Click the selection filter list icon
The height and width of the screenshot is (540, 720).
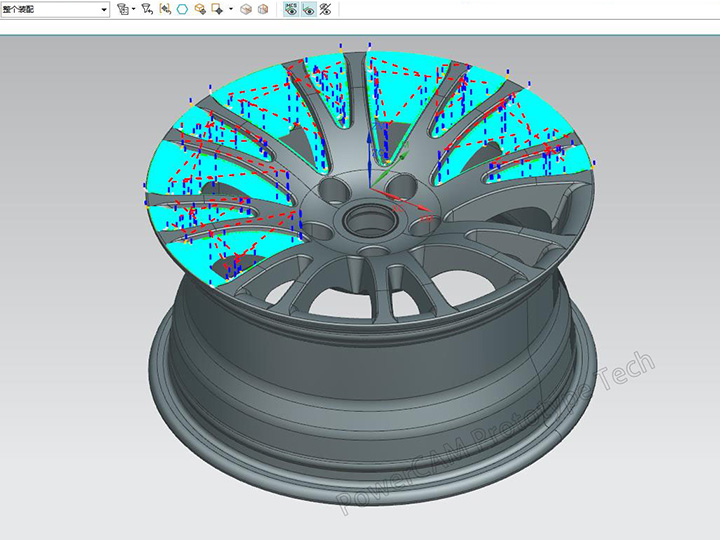point(123,9)
